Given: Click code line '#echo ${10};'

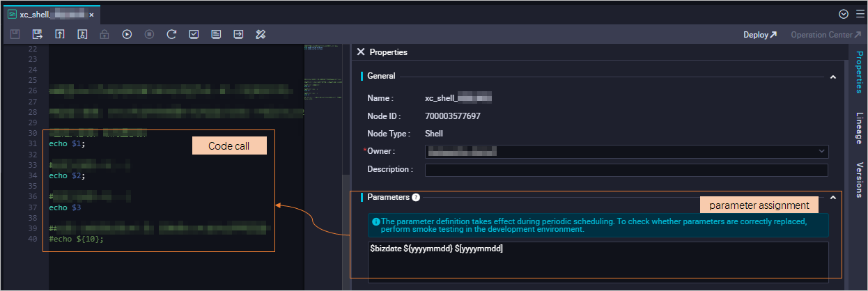Looking at the screenshot, I should click(76, 239).
